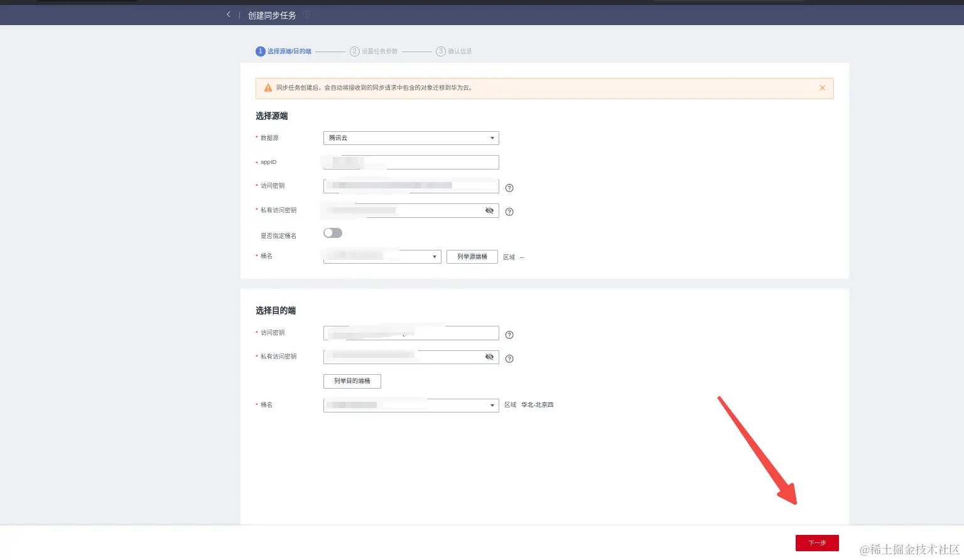This screenshot has width=964, height=560.
Task: Toggle the 是否指定桶名 switch
Action: click(x=333, y=233)
